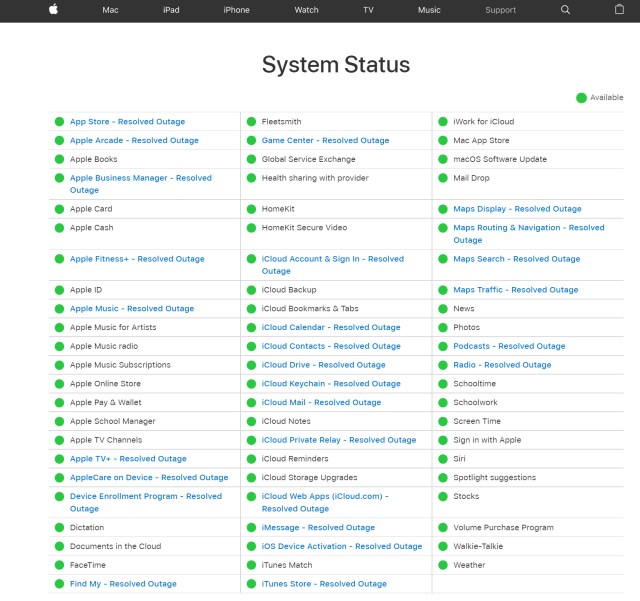The image size is (640, 601).
Task: View iOS Device Activation resolved outage
Action: point(342,546)
